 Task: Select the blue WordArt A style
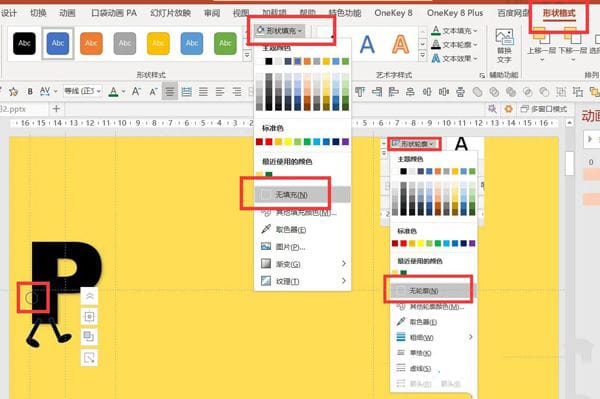367,44
